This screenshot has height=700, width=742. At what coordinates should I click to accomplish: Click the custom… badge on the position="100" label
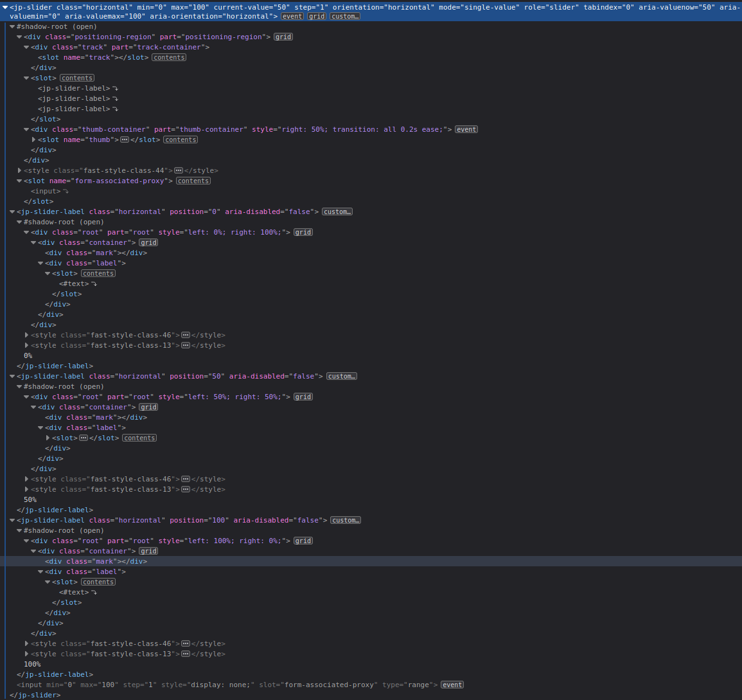[x=345, y=520]
